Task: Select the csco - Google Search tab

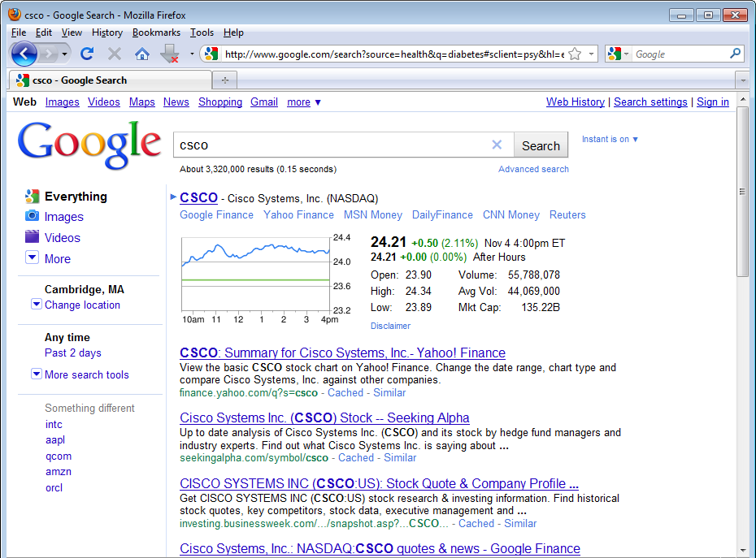Action: coord(110,80)
